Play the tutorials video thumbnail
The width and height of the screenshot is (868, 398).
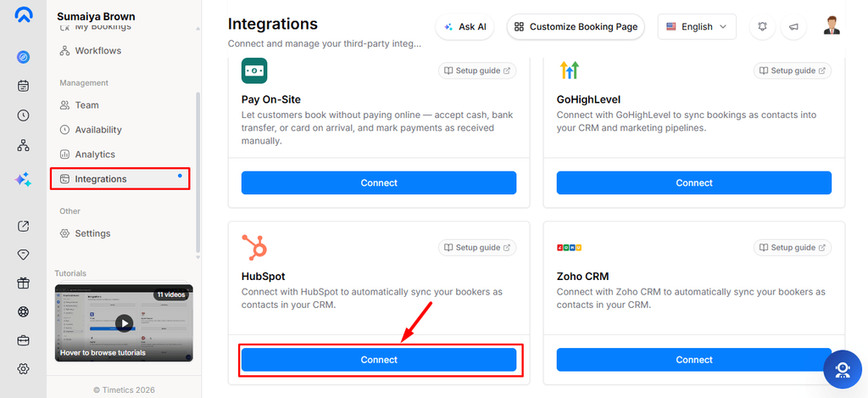coord(124,323)
